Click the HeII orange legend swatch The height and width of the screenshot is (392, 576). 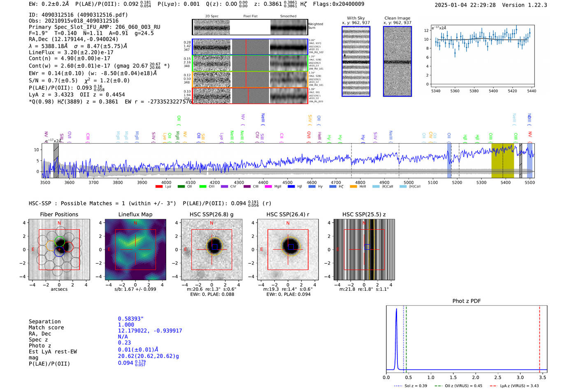353,187
